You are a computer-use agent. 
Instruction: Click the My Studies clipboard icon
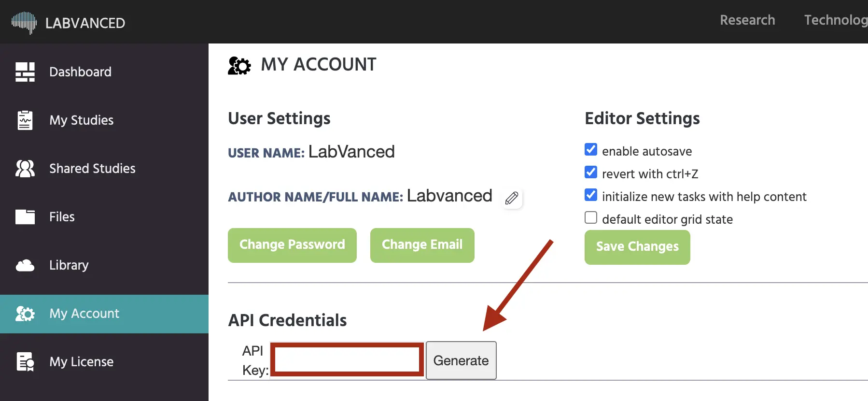click(25, 120)
